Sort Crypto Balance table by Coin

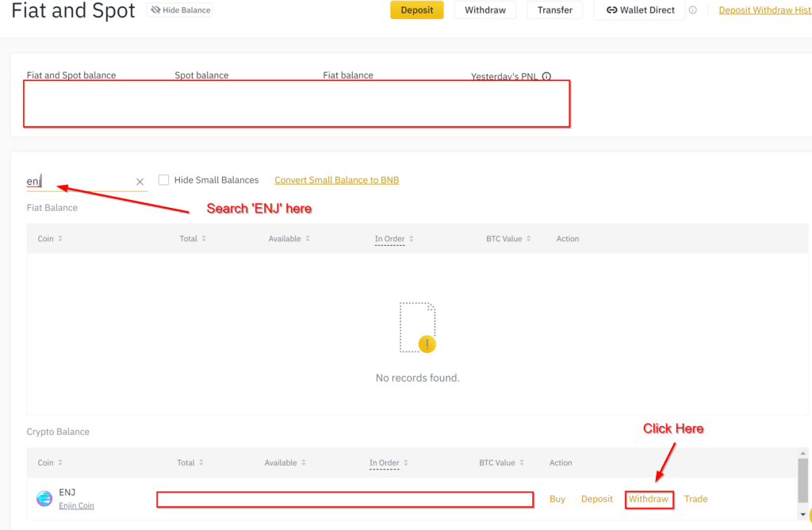pyautogui.click(x=50, y=463)
